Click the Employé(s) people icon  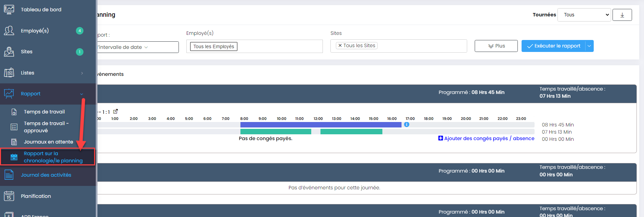[9, 31]
